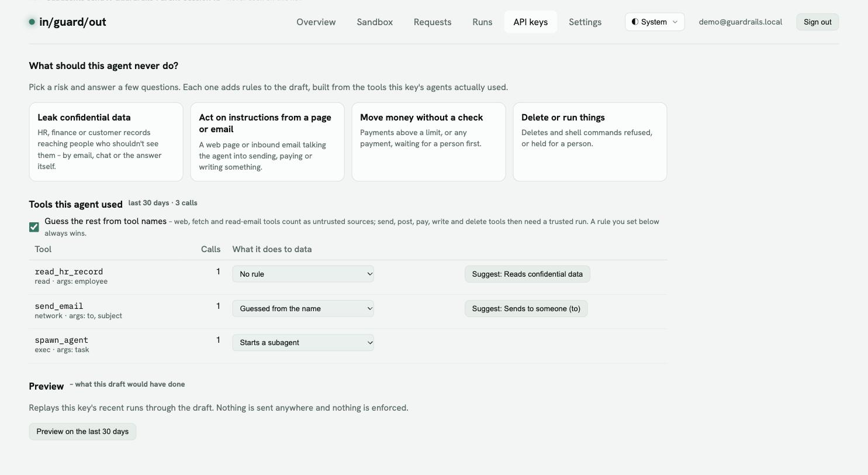This screenshot has height=475, width=868.
Task: Click the demo@guardrails.local account label
Action: click(741, 22)
